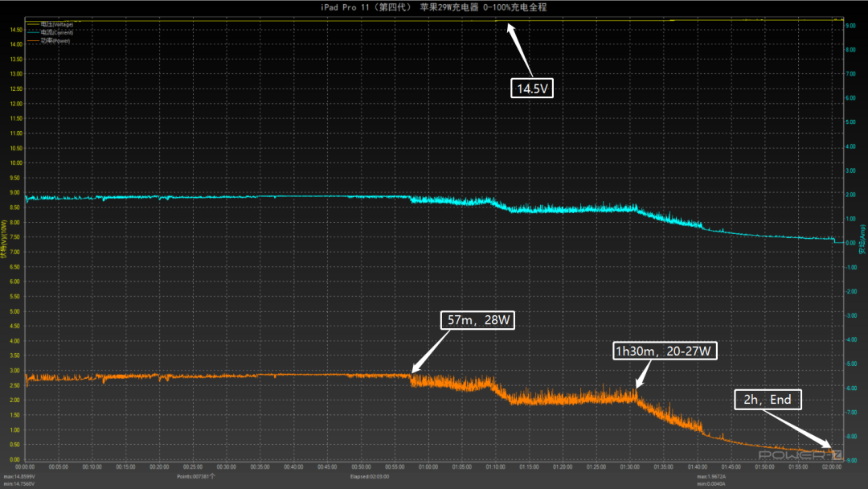Click the 02:00:00 time axis label

832,466
